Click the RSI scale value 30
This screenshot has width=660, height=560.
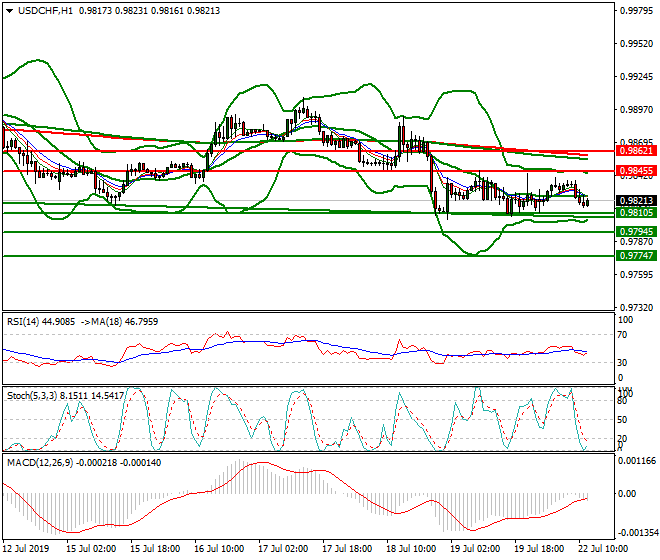click(622, 363)
